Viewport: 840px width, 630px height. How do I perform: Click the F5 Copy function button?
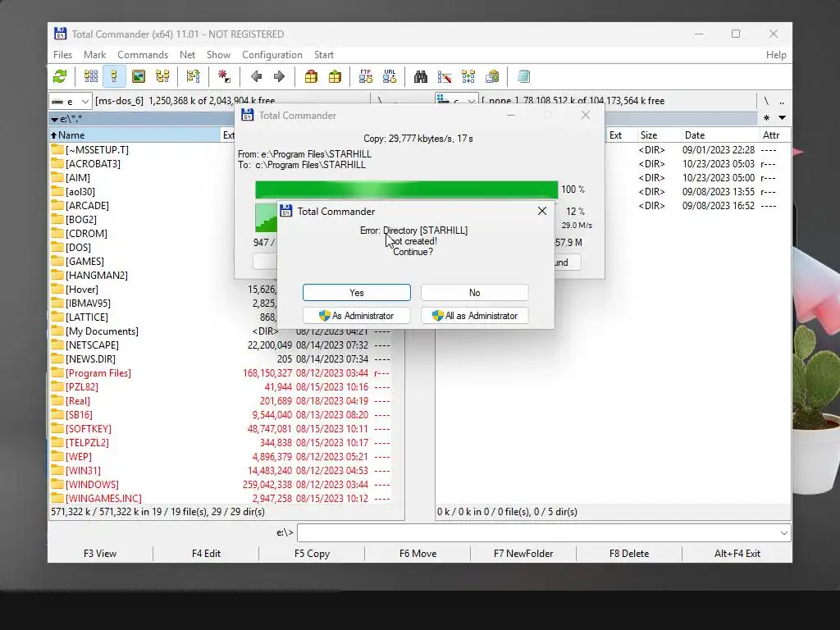coord(312,554)
